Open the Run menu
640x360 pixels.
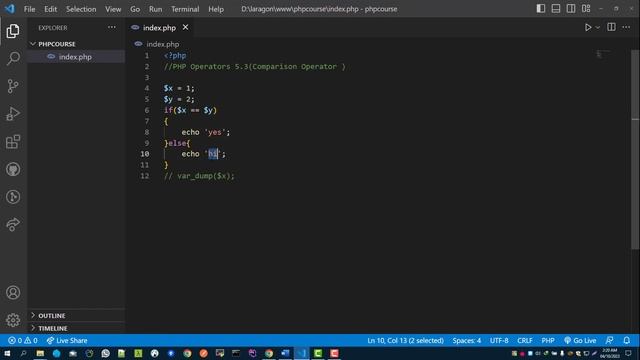156,9
